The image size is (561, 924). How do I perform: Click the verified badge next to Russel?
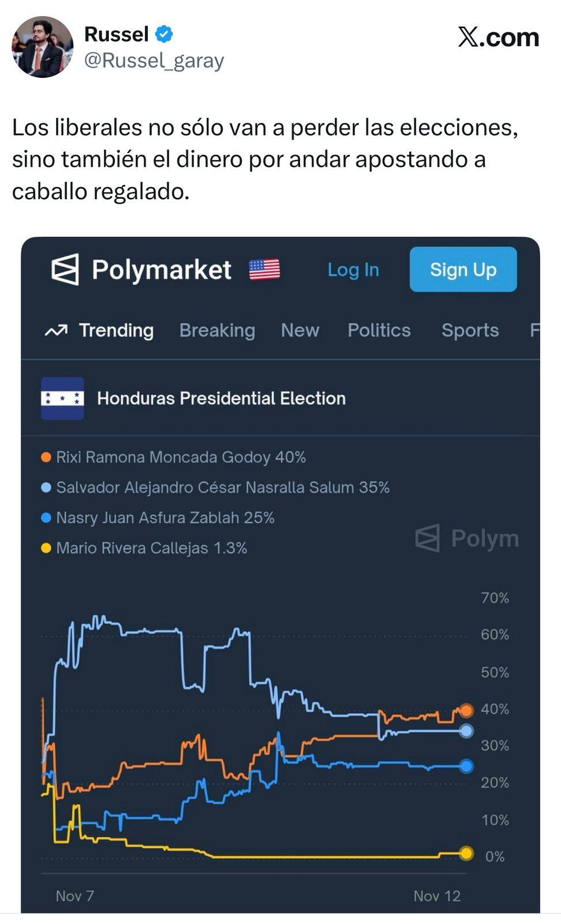tap(163, 34)
